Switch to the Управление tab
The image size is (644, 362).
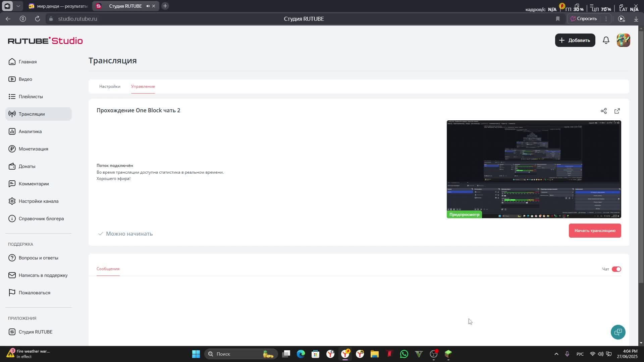[143, 86]
